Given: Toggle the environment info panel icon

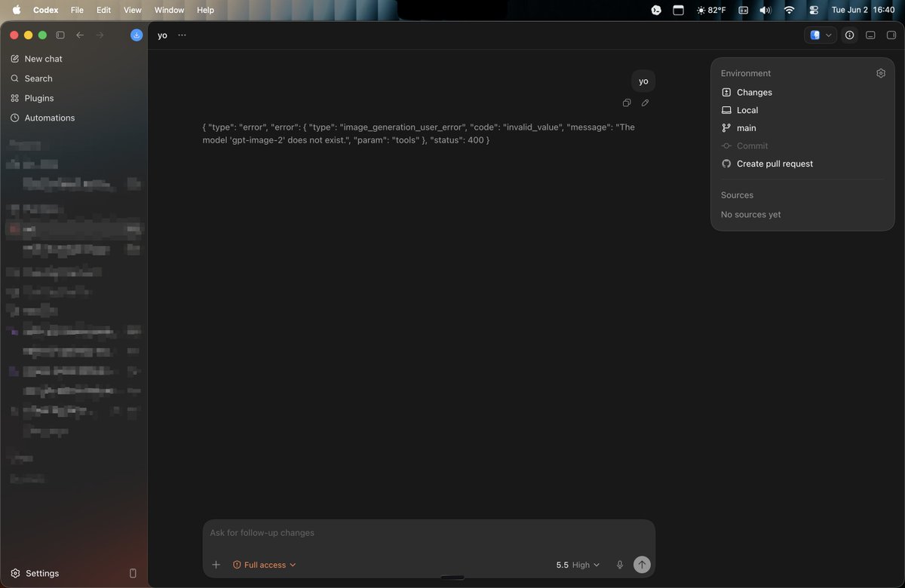Looking at the screenshot, I should (850, 35).
